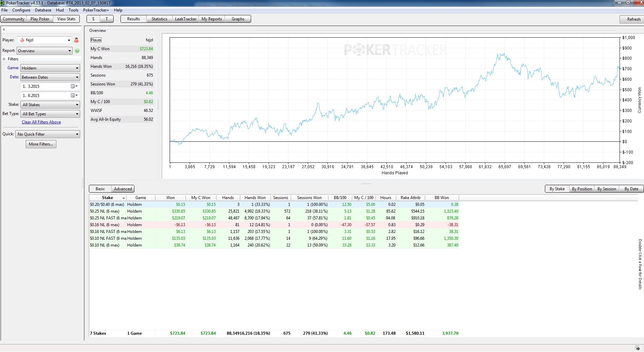Sort by the Hands column header
This screenshot has width=644, height=352.
(228, 198)
